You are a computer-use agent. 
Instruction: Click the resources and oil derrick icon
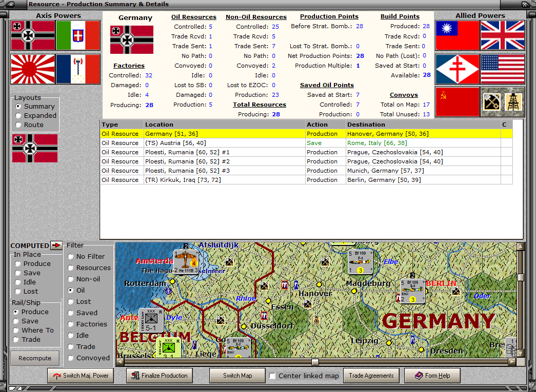503,102
